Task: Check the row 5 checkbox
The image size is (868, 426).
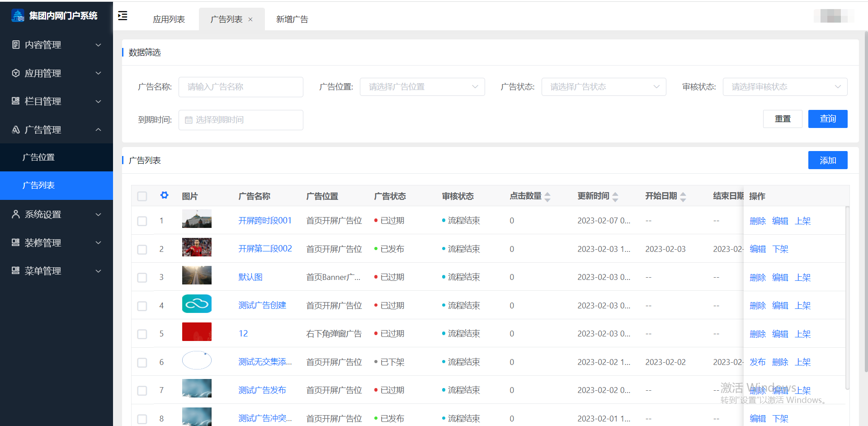Action: [142, 334]
